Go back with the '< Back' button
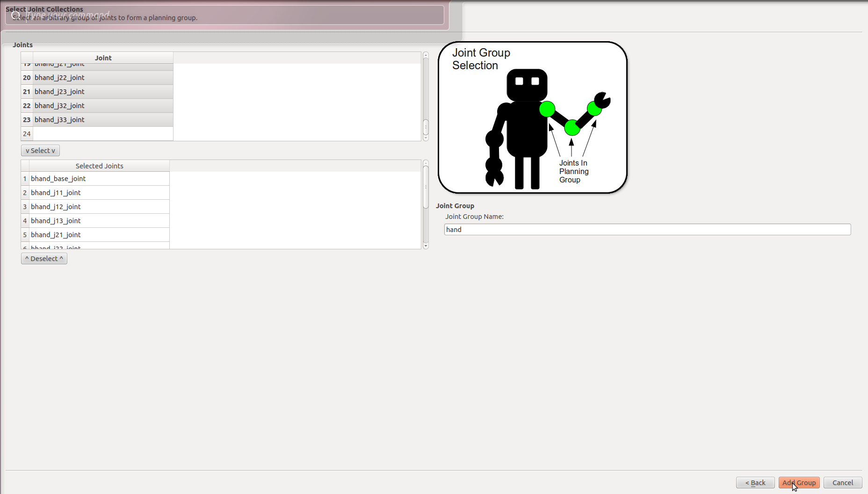This screenshot has height=494, width=868. pos(755,482)
